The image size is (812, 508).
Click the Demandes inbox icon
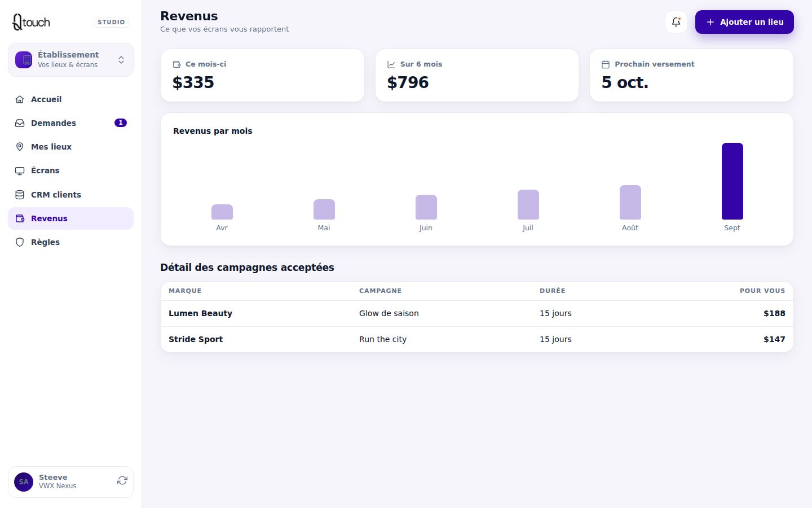(20, 123)
